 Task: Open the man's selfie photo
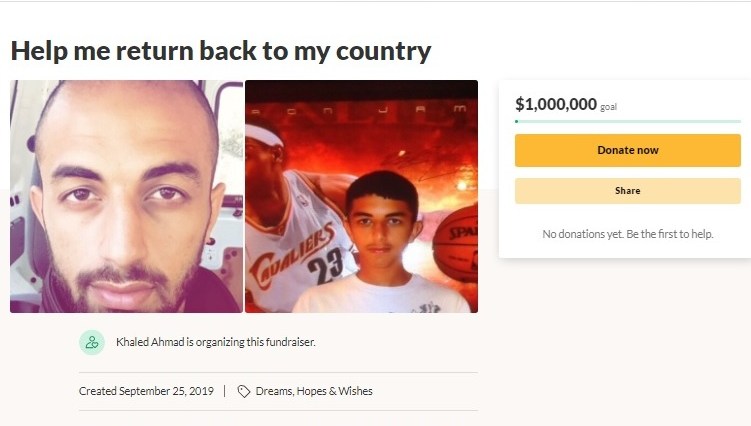(126, 196)
